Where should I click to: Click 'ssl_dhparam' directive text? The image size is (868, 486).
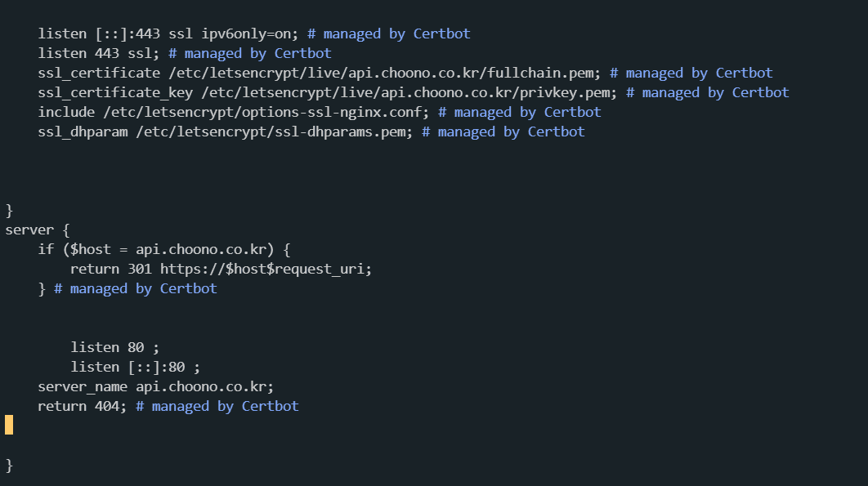pyautogui.click(x=83, y=132)
